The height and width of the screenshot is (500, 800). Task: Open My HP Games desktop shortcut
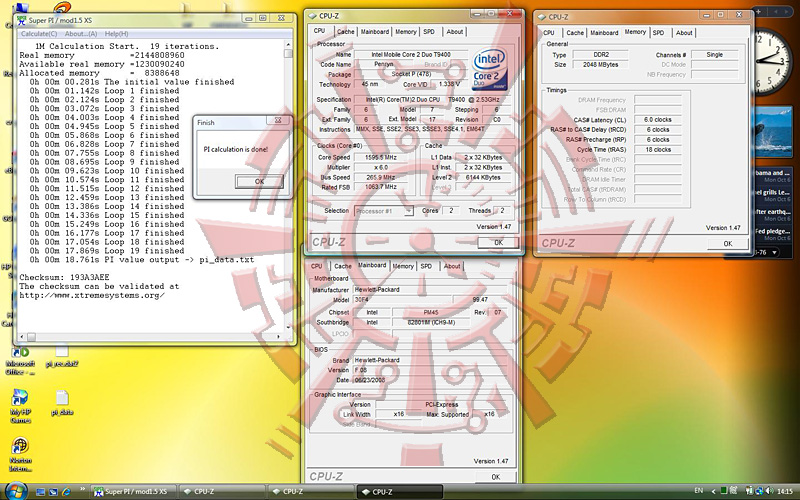click(20, 406)
